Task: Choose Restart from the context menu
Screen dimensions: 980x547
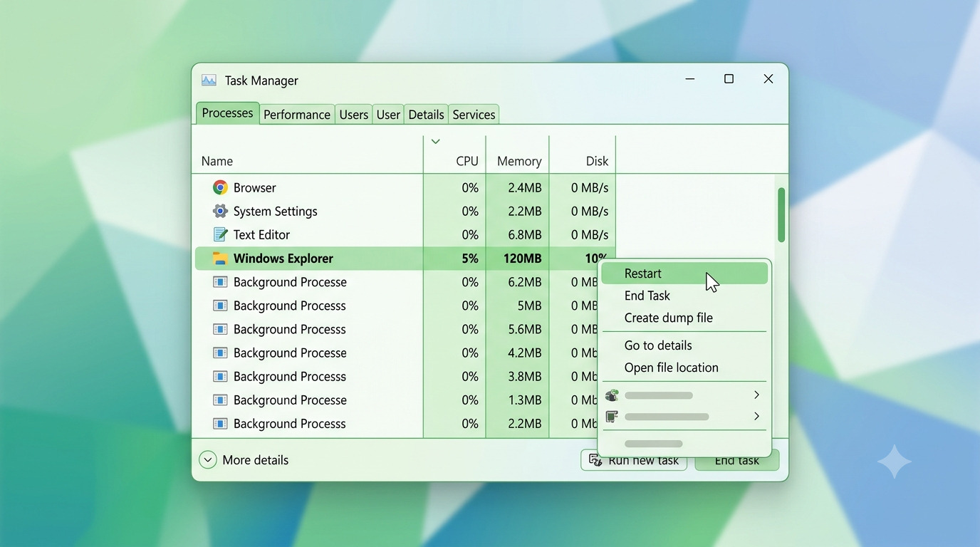Action: [684, 273]
